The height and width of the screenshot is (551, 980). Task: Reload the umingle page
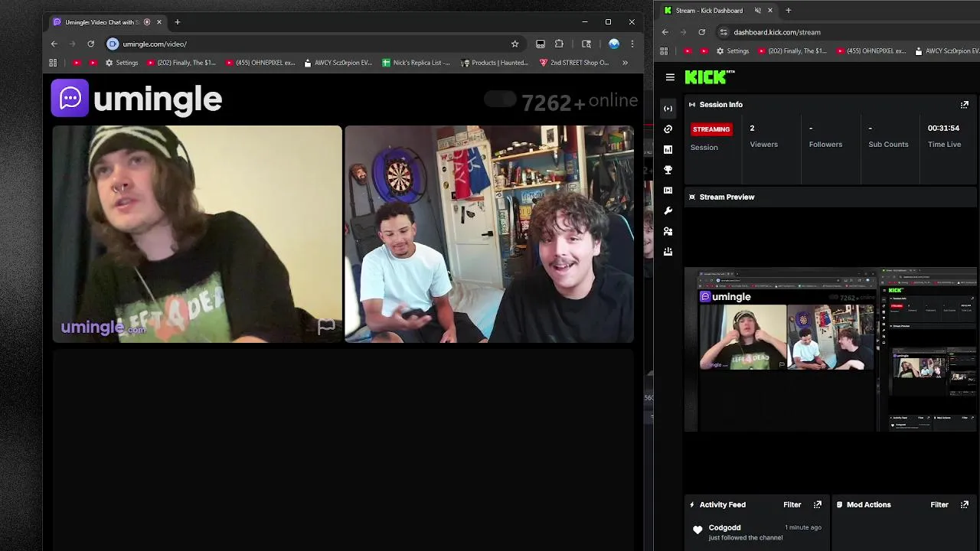pos(90,44)
